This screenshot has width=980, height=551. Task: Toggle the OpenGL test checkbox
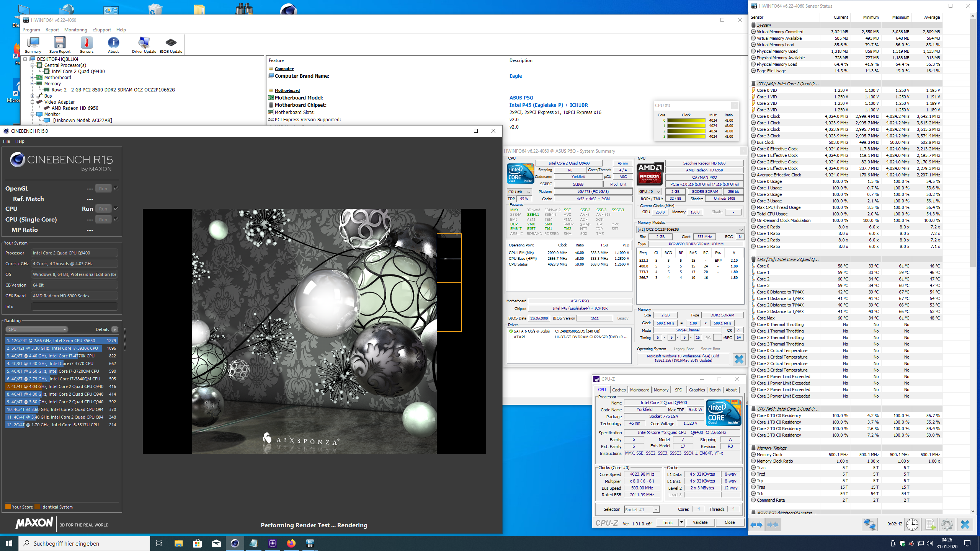pyautogui.click(x=116, y=188)
